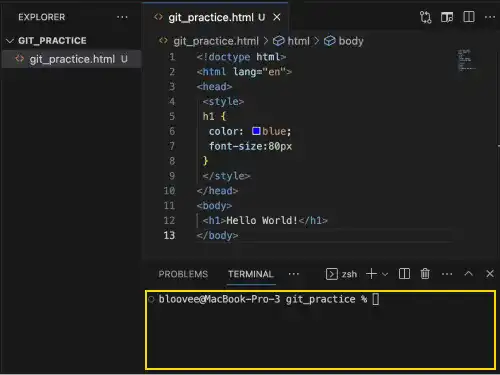Select the body breadcrumb item
This screenshot has width=500, height=375.
(351, 41)
